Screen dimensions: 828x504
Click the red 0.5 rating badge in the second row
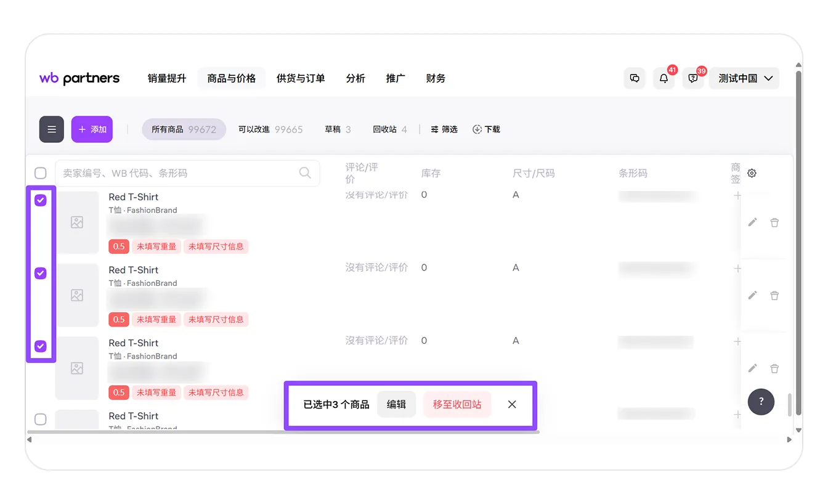coord(119,319)
